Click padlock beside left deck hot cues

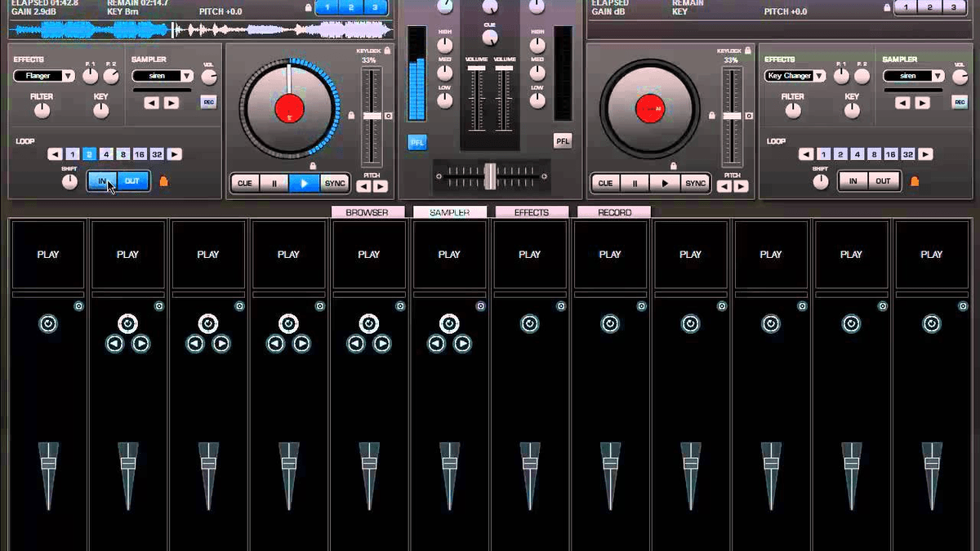pyautogui.click(x=307, y=7)
